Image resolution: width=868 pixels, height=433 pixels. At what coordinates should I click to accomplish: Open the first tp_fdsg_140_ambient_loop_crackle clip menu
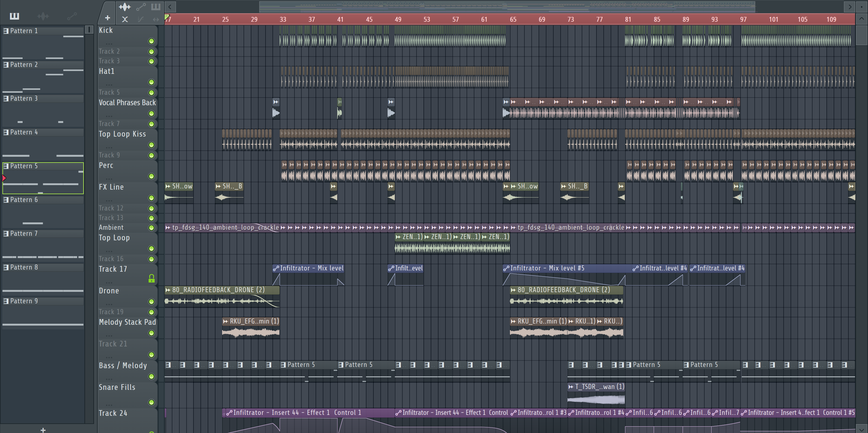(168, 228)
